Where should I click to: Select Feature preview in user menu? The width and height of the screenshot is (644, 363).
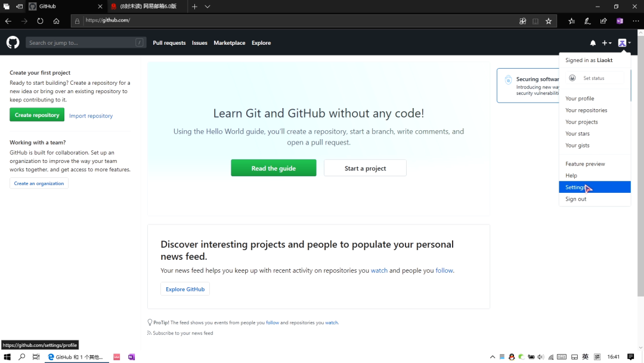pyautogui.click(x=595, y=164)
